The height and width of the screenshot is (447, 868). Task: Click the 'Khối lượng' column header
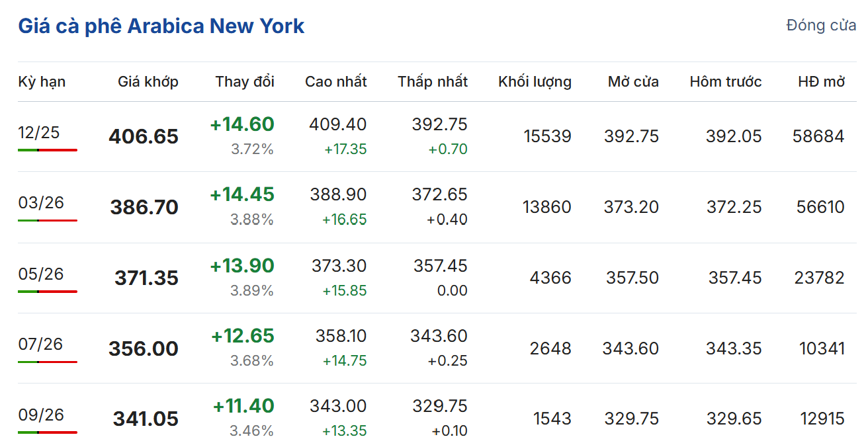[535, 82]
